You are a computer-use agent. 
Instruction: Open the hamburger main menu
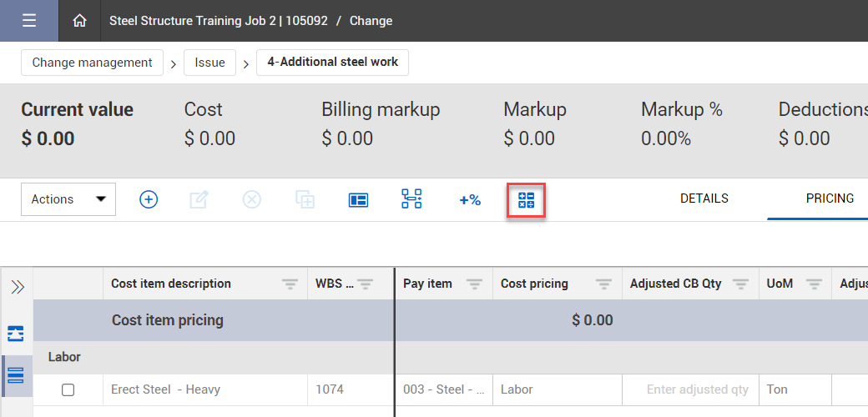[29, 21]
